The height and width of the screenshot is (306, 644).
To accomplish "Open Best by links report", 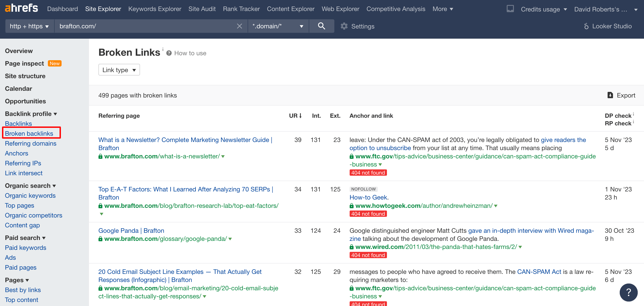I will [23, 290].
